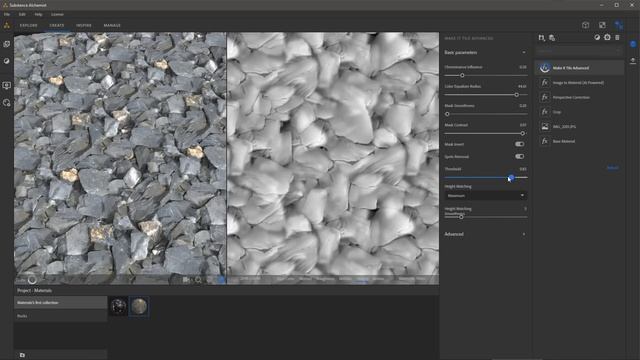Open the dark speckled material thumbnail

click(x=118, y=307)
